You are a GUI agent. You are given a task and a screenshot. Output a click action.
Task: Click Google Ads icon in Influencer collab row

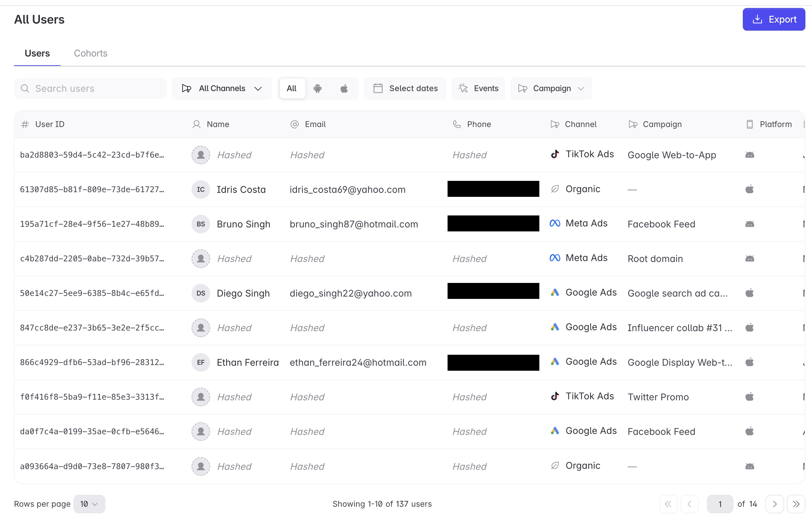click(x=555, y=327)
